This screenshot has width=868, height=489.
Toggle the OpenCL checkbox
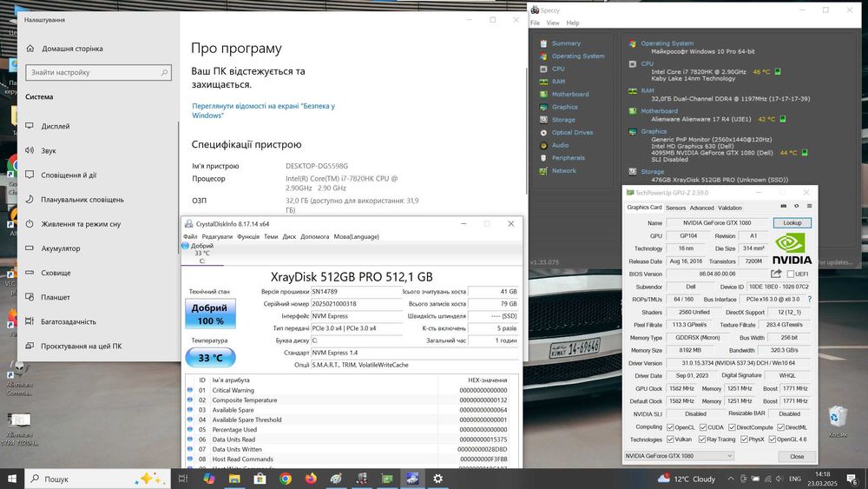click(670, 427)
